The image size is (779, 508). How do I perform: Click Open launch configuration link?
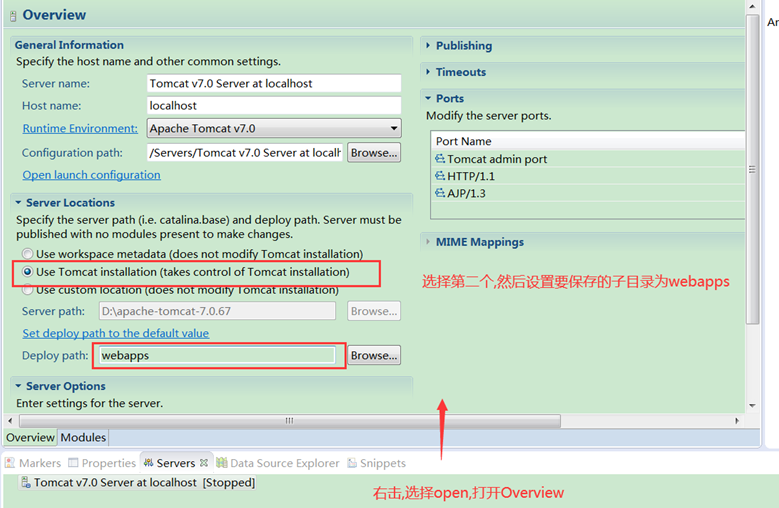tap(91, 175)
